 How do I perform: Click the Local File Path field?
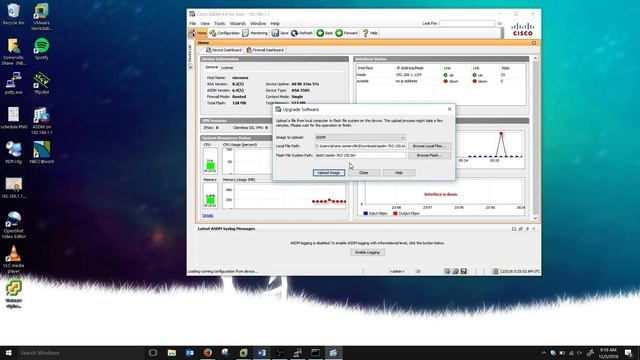pyautogui.click(x=360, y=146)
